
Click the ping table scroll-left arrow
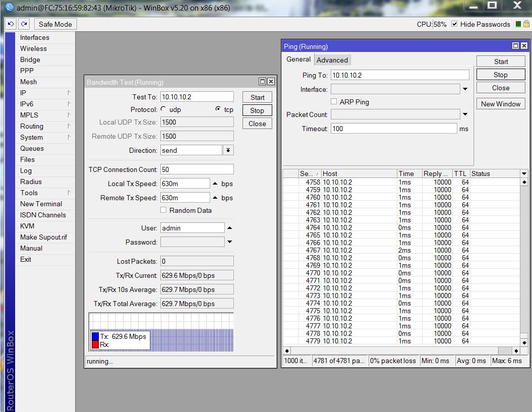click(287, 350)
